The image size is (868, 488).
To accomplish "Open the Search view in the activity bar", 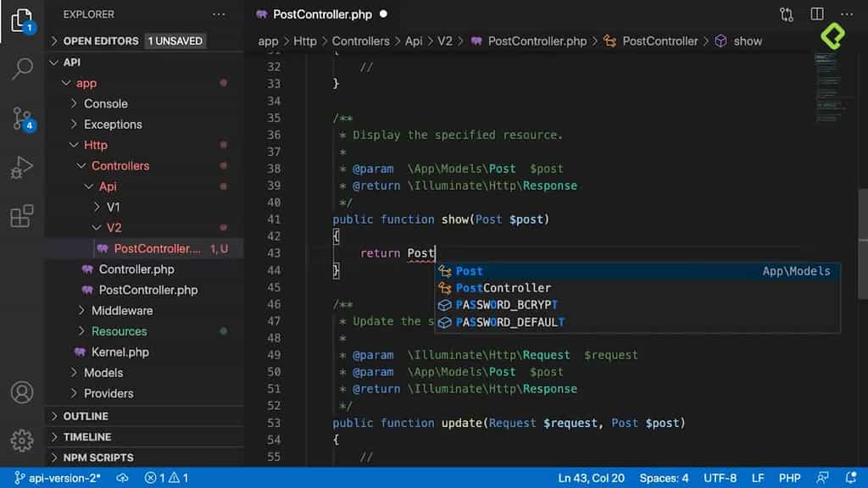I will pyautogui.click(x=21, y=69).
